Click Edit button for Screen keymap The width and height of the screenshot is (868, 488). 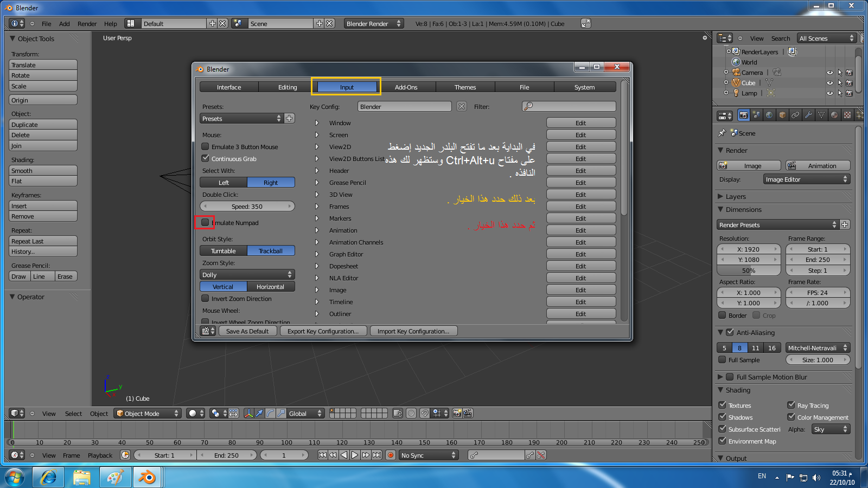pyautogui.click(x=581, y=134)
